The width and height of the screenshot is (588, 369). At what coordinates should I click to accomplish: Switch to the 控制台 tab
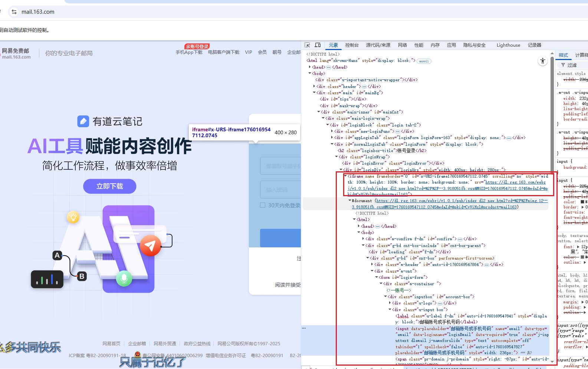point(352,45)
